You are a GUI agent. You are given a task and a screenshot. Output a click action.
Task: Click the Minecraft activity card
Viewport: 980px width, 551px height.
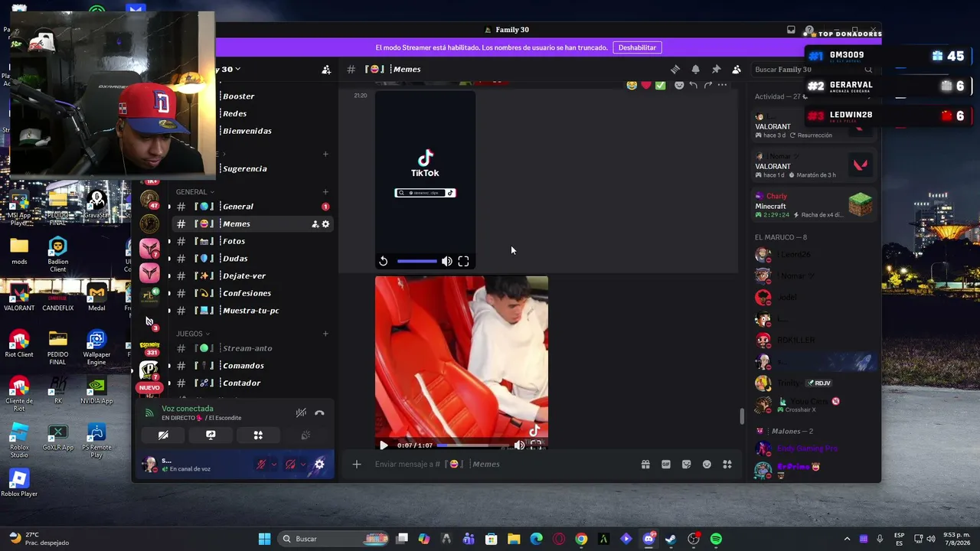point(814,205)
